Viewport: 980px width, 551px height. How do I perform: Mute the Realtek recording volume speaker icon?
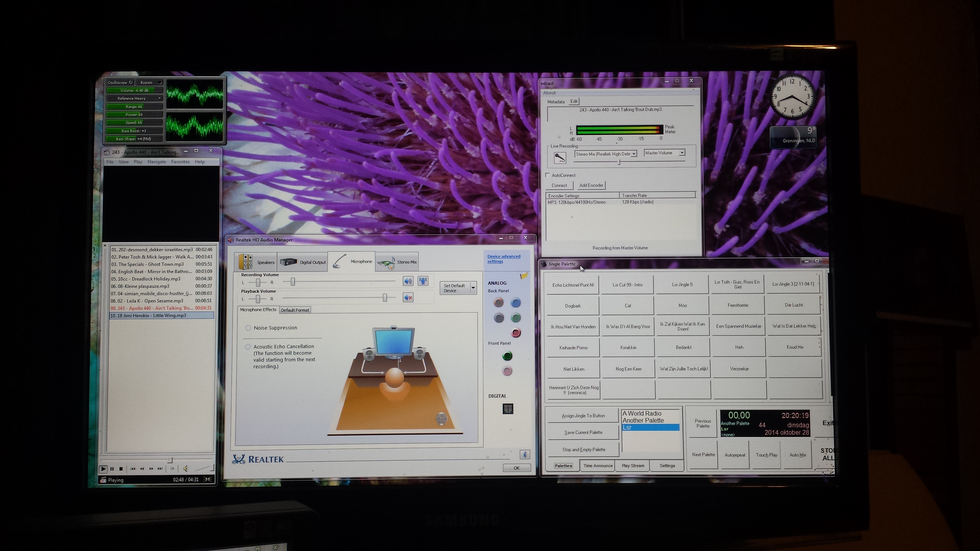408,281
